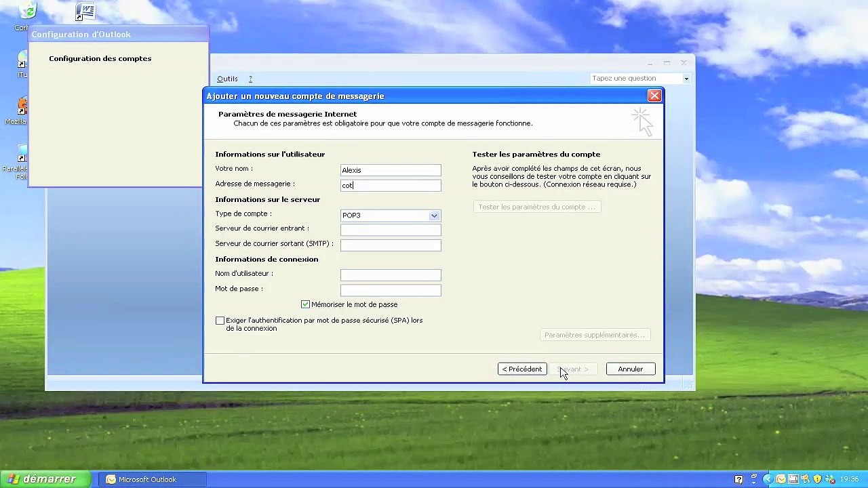
Task: Click the 19:36 taskbar clock
Action: pos(849,479)
